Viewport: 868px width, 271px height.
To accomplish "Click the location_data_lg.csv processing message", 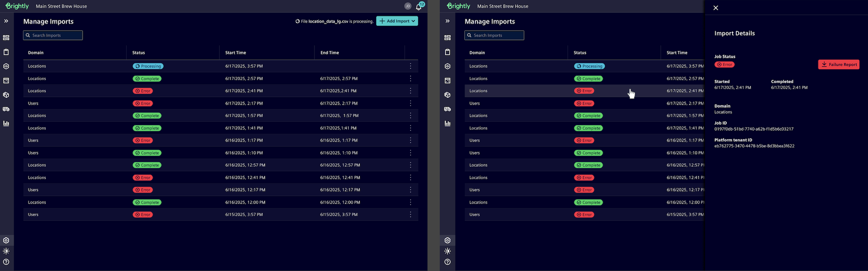I will pos(335,21).
